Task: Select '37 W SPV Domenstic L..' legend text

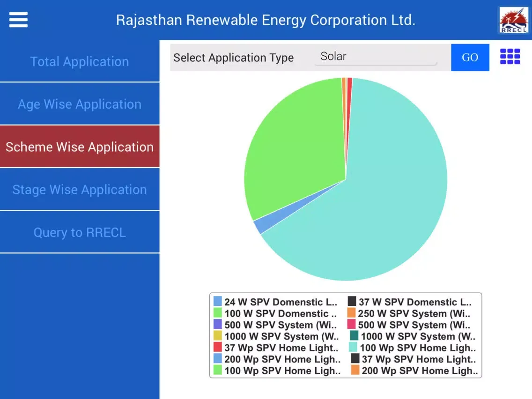Action: coord(415,302)
